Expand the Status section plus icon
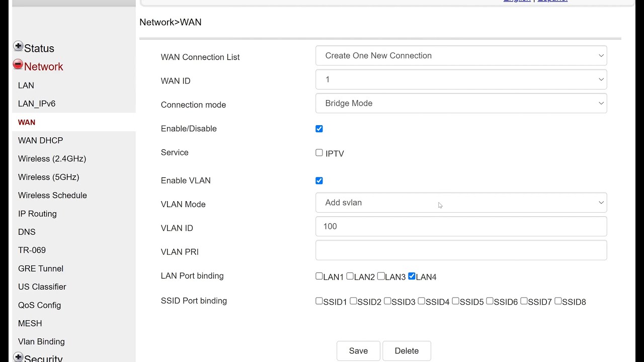Screen dimensions: 644x362 18,46
